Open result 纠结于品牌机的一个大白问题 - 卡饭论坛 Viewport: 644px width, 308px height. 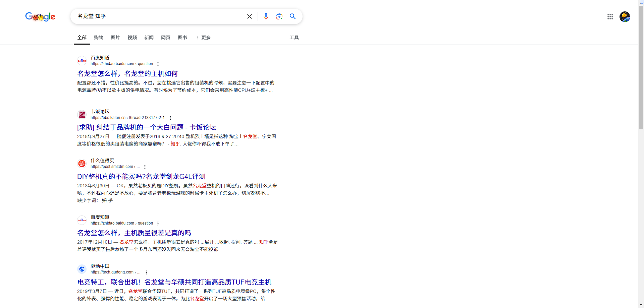tap(147, 127)
